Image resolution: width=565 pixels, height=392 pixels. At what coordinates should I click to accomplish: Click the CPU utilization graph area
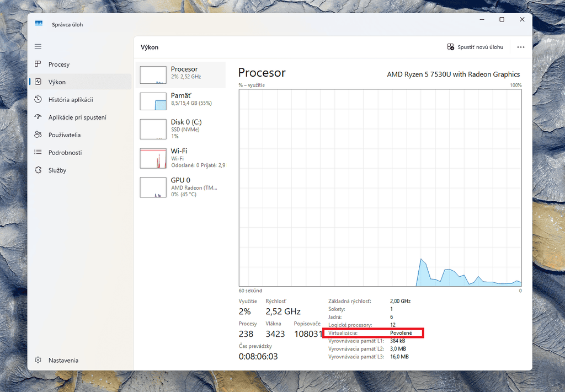pos(380,188)
